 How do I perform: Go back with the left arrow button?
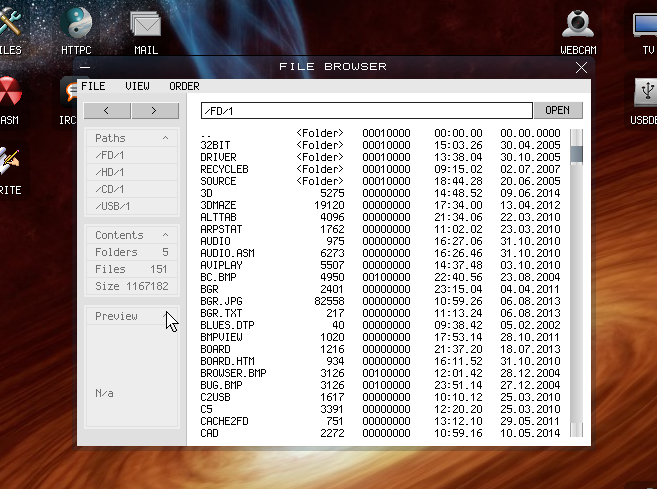(107, 111)
